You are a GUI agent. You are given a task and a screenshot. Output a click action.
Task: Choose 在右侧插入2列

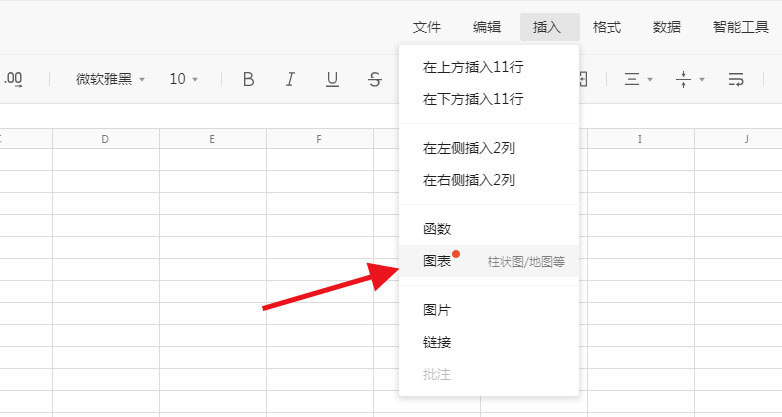pyautogui.click(x=489, y=180)
